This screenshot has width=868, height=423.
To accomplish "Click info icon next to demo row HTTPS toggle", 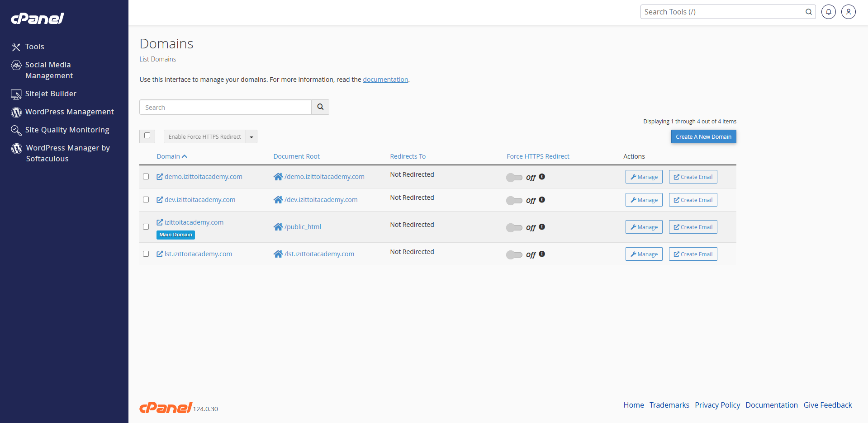I will point(542,177).
